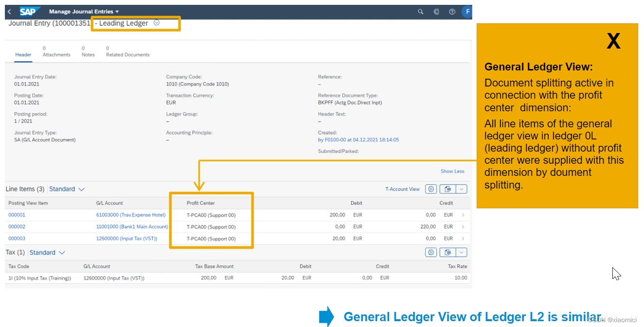This screenshot has width=644, height=327.
Task: Open creator link by F0100-00
Action: 358,139
